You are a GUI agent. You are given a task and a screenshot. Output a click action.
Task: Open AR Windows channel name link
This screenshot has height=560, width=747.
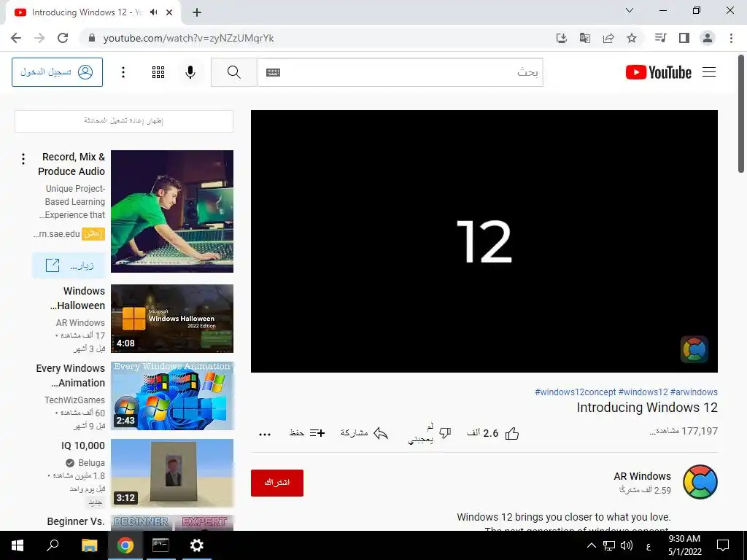(x=642, y=476)
